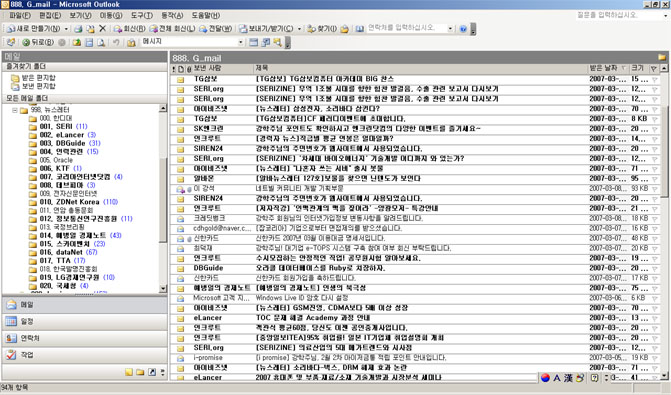Open the 보기 (View) menu
Image resolution: width=671 pixels, height=395 pixels.
coord(80,15)
